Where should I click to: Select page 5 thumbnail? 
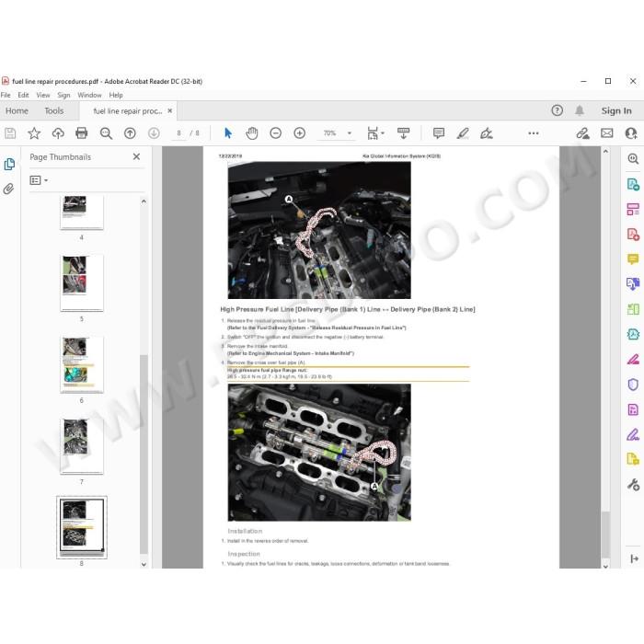pyautogui.click(x=82, y=283)
